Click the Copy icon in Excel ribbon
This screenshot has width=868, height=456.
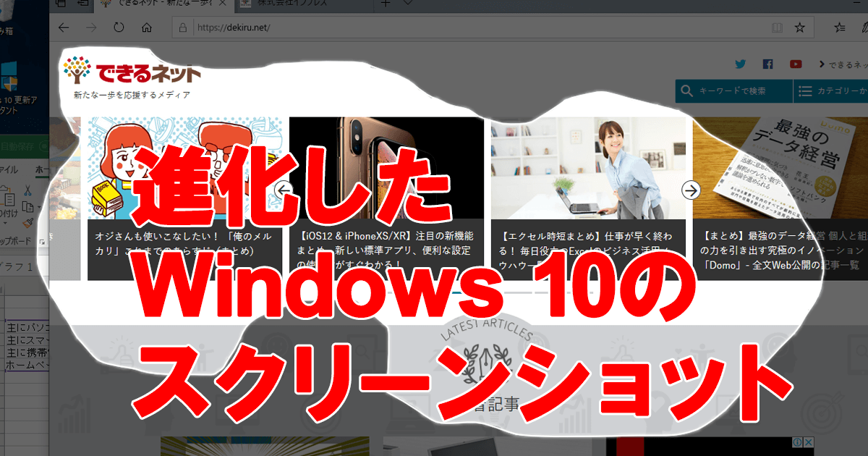click(27, 207)
